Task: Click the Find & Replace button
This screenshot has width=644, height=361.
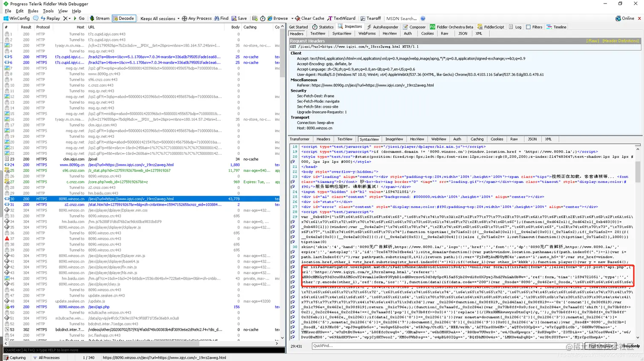Action: (601, 346)
